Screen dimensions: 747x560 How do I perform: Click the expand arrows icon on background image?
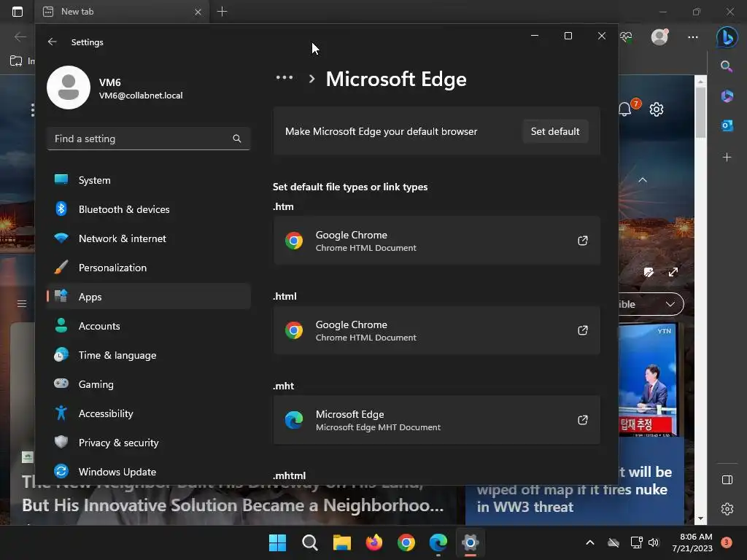673,272
